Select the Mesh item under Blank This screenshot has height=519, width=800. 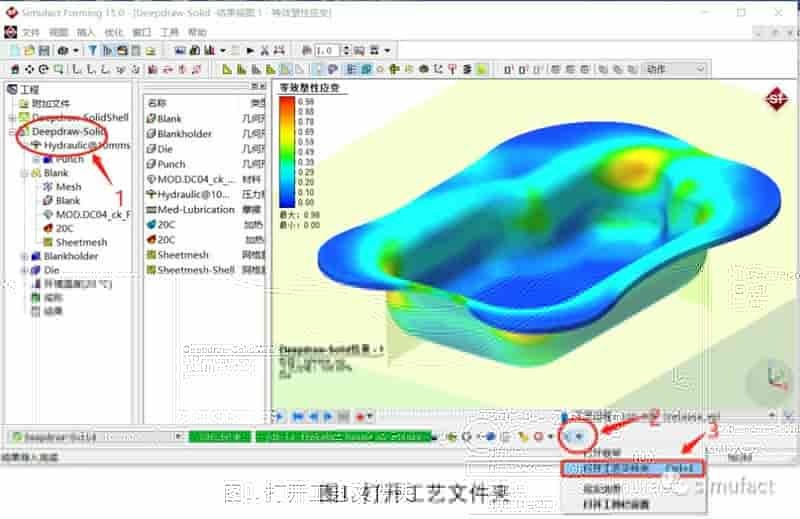pyautogui.click(x=62, y=187)
